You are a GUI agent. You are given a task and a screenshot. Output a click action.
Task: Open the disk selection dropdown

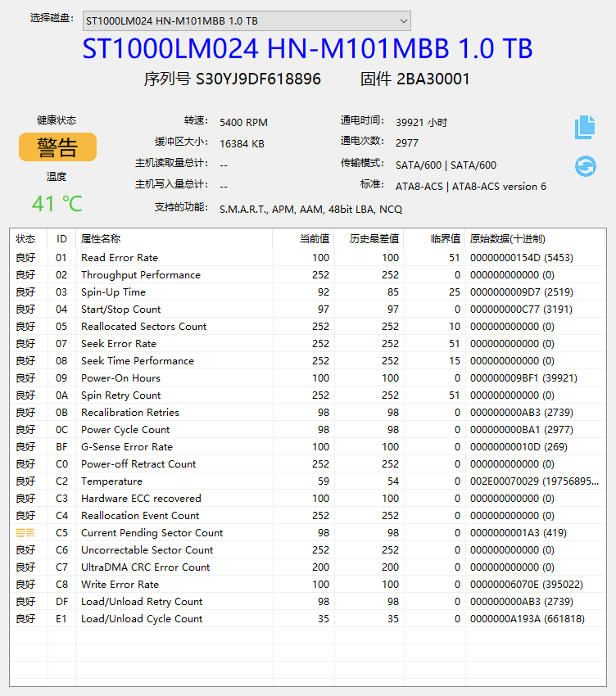pos(246,20)
